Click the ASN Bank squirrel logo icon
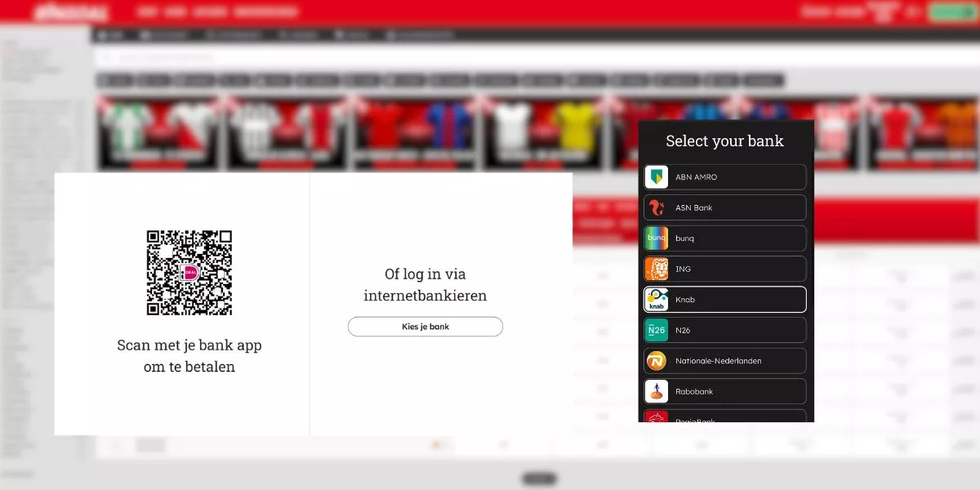This screenshot has height=490, width=980. tap(657, 207)
